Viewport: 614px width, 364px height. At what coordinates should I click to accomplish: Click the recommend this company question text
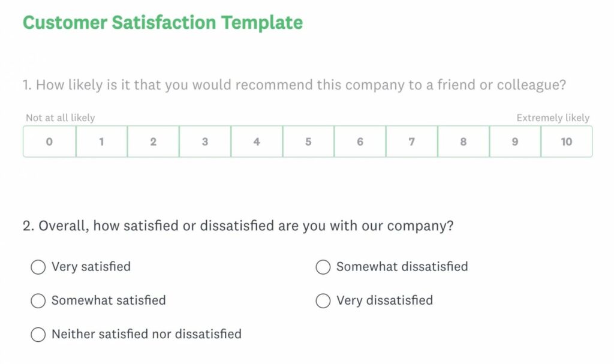[x=294, y=85]
